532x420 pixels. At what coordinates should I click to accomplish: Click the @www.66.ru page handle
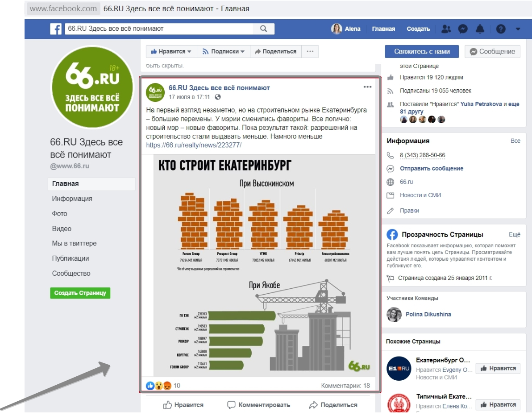(70, 166)
